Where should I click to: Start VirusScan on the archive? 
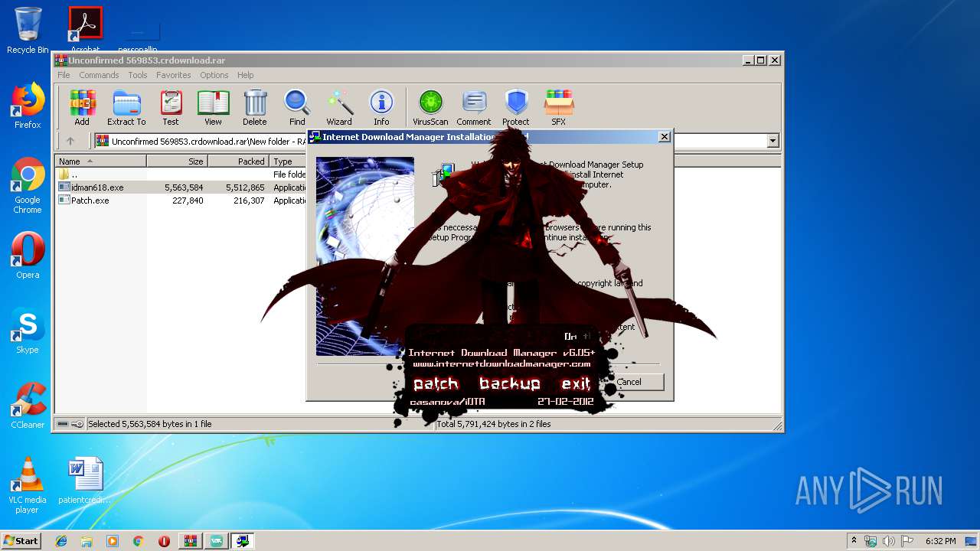[430, 108]
